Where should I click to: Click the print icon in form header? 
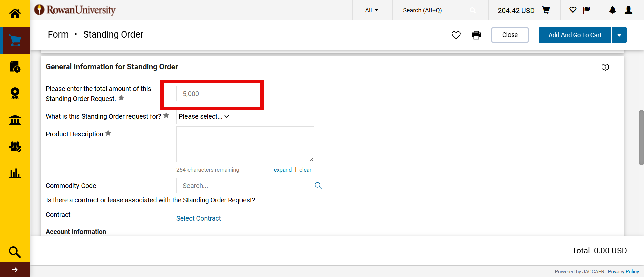coord(476,35)
